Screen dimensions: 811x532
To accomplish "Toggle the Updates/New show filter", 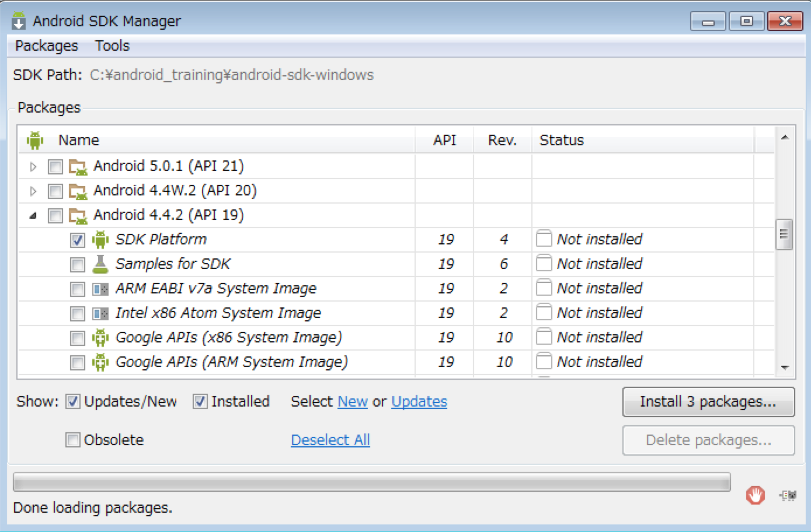I will click(x=73, y=401).
